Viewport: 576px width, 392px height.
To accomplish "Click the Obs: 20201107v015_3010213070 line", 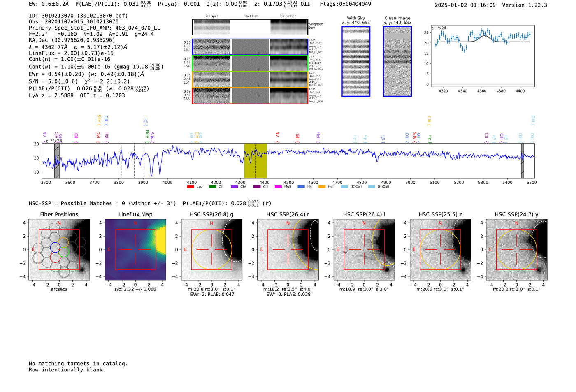I will pyautogui.click(x=74, y=22).
